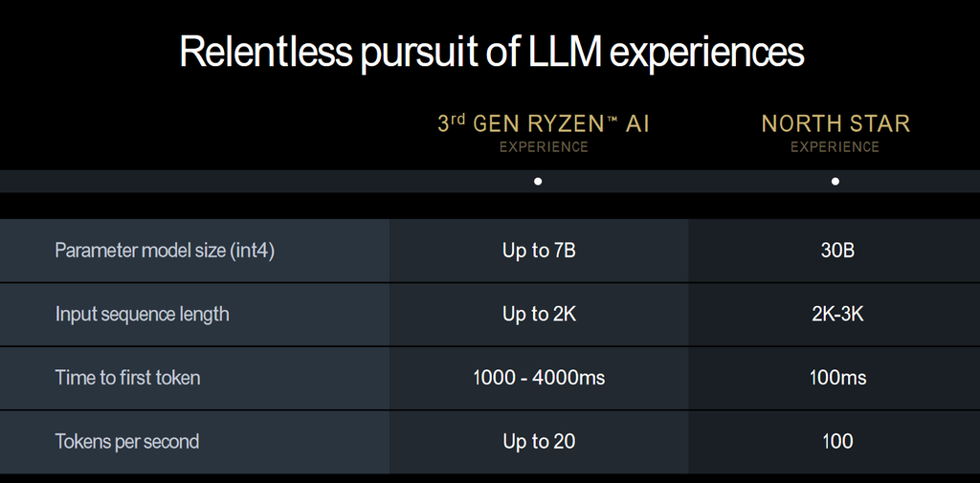
Task: Click the dot under 3rd Gen Ryzen AI
Action: pos(538,181)
